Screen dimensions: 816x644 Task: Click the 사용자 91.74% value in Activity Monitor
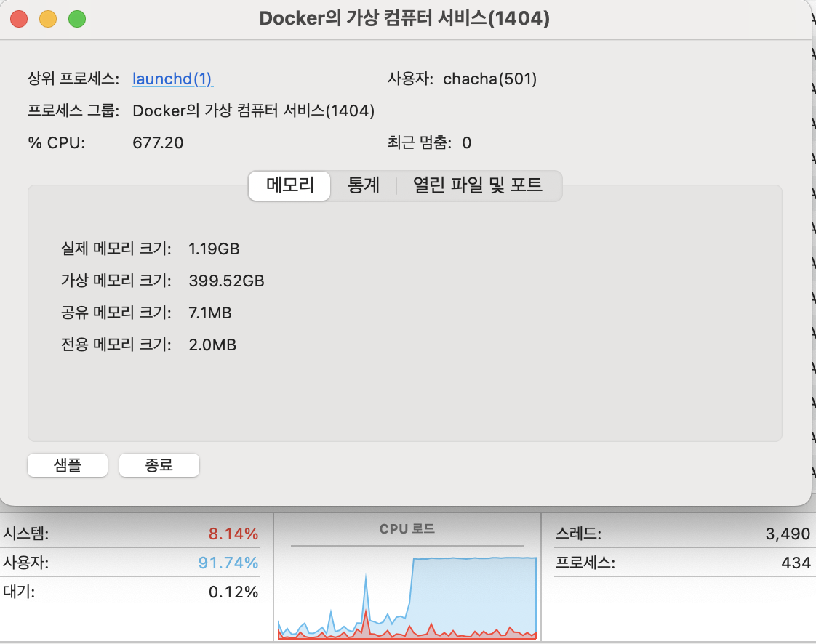(x=228, y=563)
